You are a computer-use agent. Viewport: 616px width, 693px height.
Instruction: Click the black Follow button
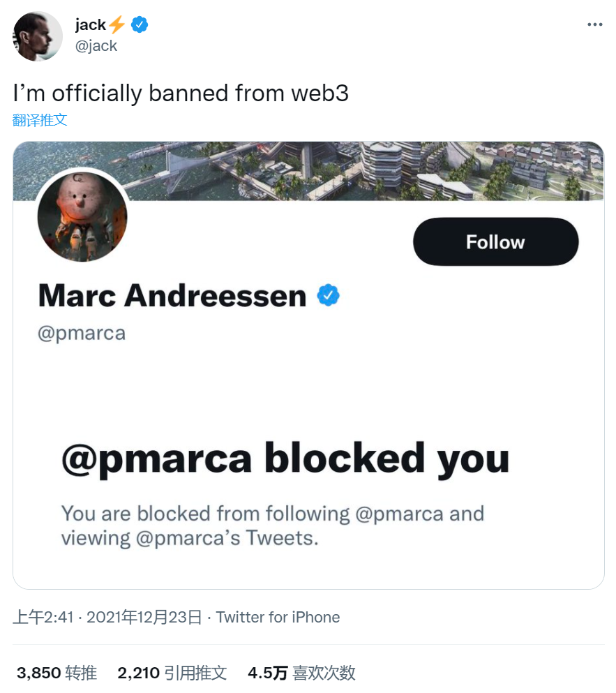tap(495, 241)
